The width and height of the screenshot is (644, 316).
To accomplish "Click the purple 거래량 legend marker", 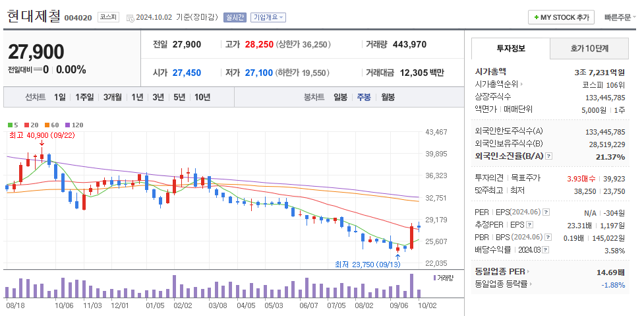I will pyautogui.click(x=434, y=278).
